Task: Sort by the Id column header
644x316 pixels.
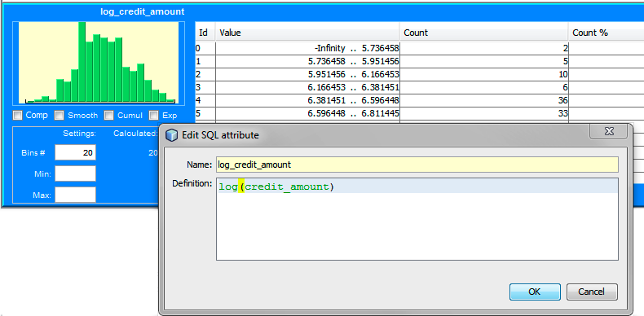Action: click(205, 33)
